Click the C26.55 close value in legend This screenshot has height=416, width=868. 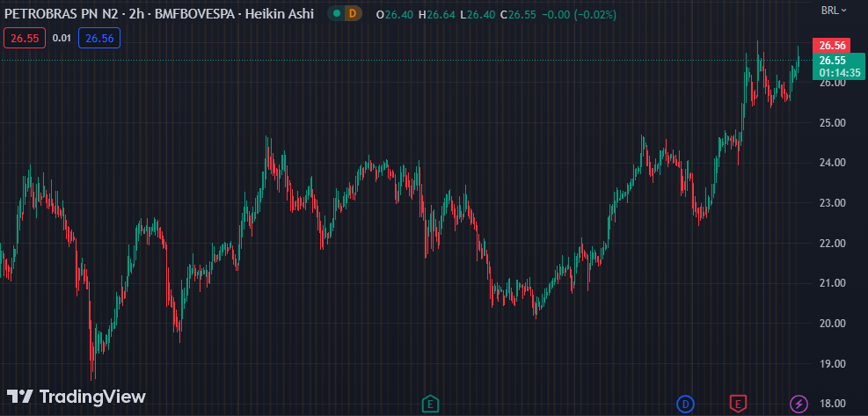(518, 15)
